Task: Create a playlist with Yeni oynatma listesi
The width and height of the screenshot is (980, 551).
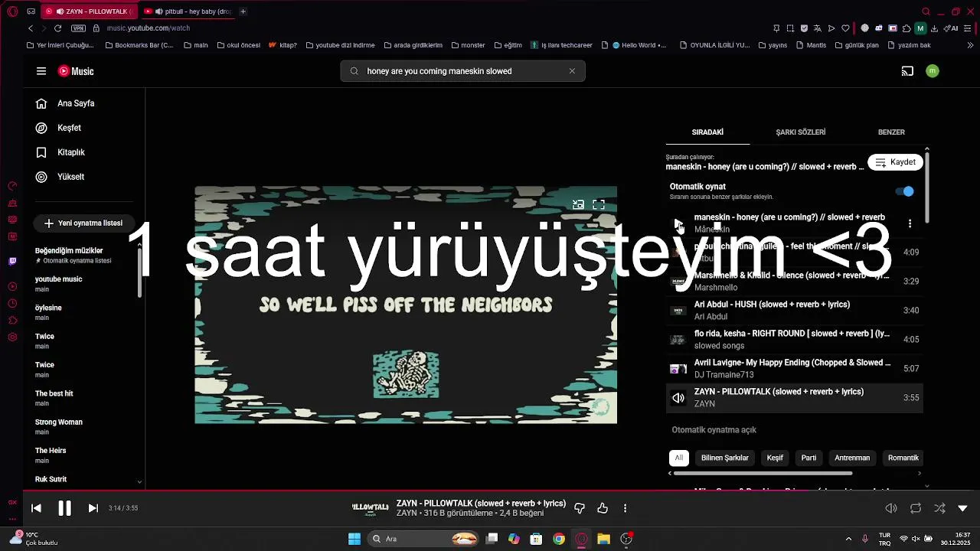Action: click(83, 223)
